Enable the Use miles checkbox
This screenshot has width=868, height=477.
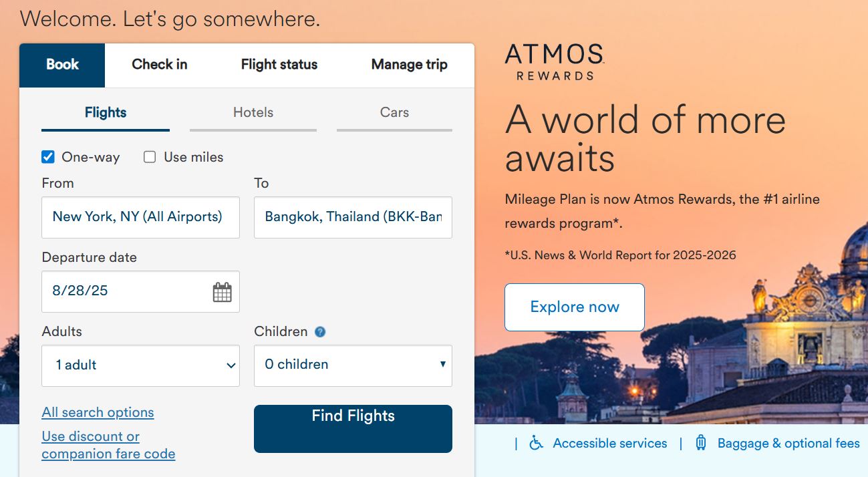tap(150, 157)
